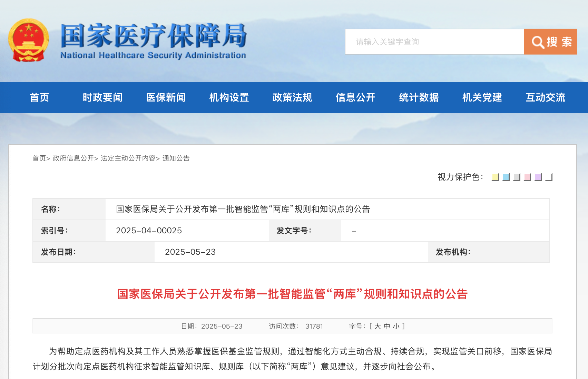Choose the purple eye-protection color swatch
The height and width of the screenshot is (379, 588).
[538, 177]
